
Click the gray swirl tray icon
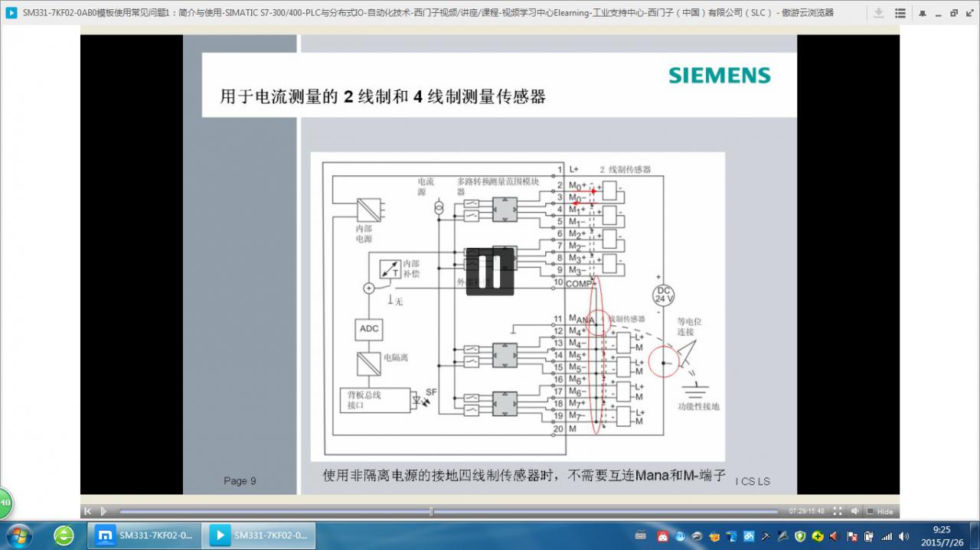[x=697, y=536]
